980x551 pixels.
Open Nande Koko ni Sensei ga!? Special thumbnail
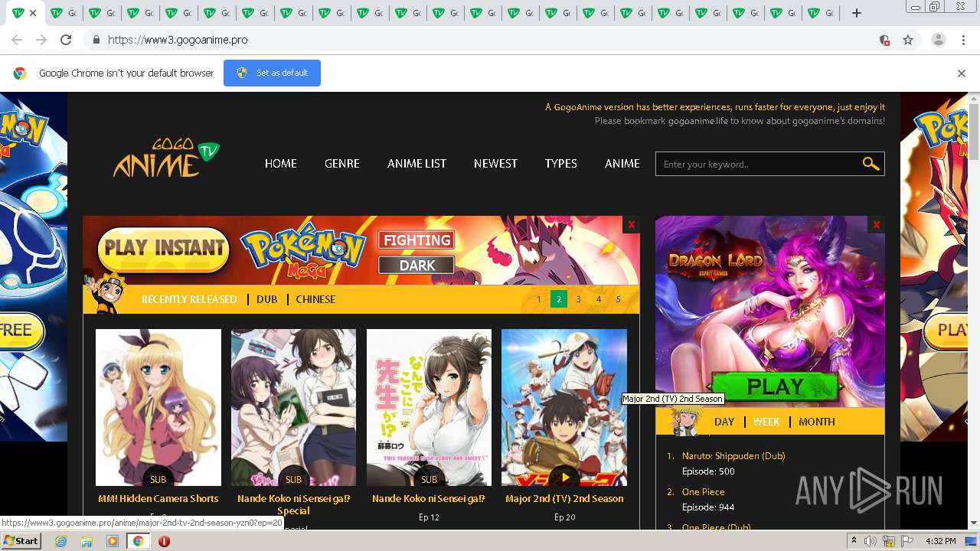coord(293,407)
